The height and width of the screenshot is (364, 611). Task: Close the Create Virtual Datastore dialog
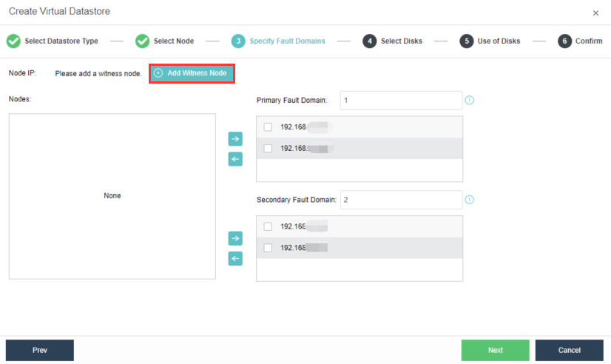(595, 13)
